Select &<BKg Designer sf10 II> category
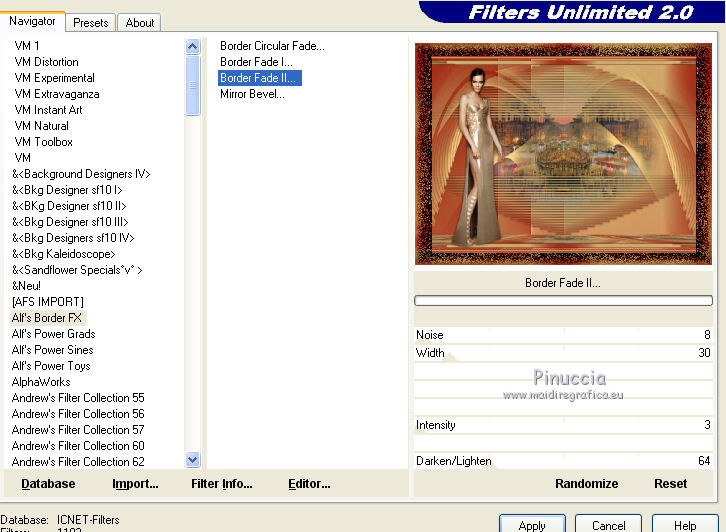This screenshot has height=532, width=726. click(x=69, y=206)
